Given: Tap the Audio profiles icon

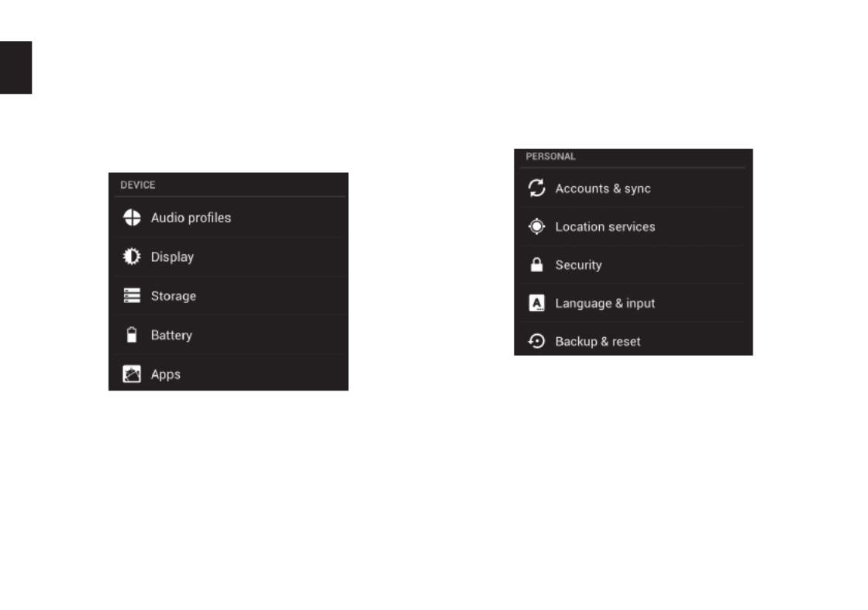Looking at the screenshot, I should tap(132, 218).
